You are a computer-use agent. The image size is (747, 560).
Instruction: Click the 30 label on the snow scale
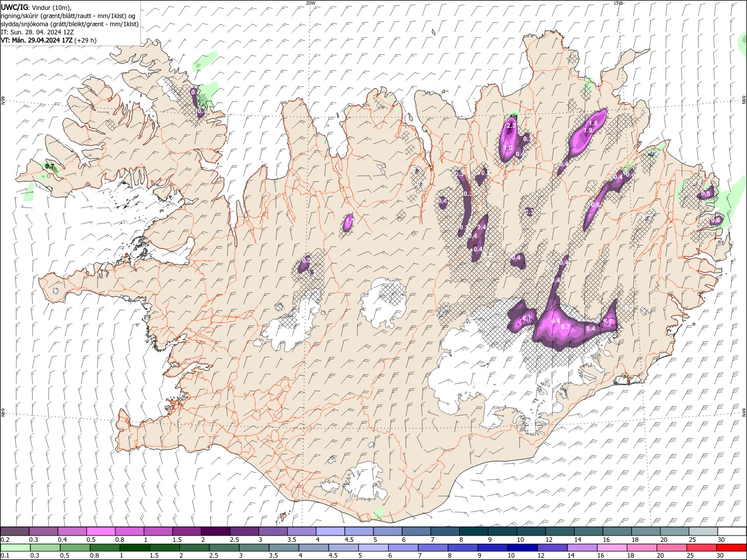coord(721,540)
